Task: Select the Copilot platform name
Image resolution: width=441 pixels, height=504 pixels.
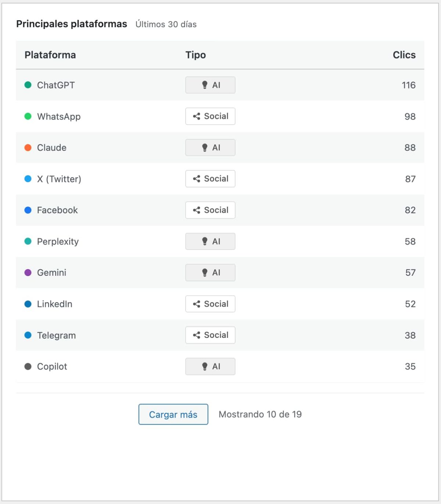Action: (52, 367)
